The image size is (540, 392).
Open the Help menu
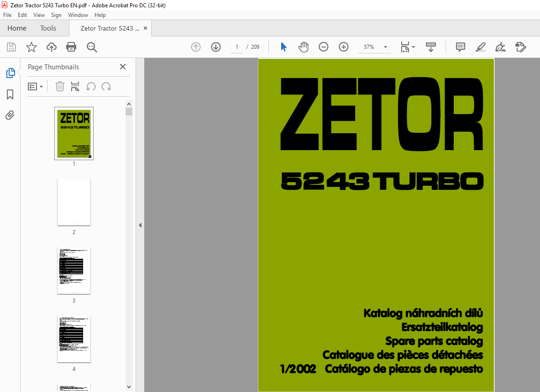[100, 15]
